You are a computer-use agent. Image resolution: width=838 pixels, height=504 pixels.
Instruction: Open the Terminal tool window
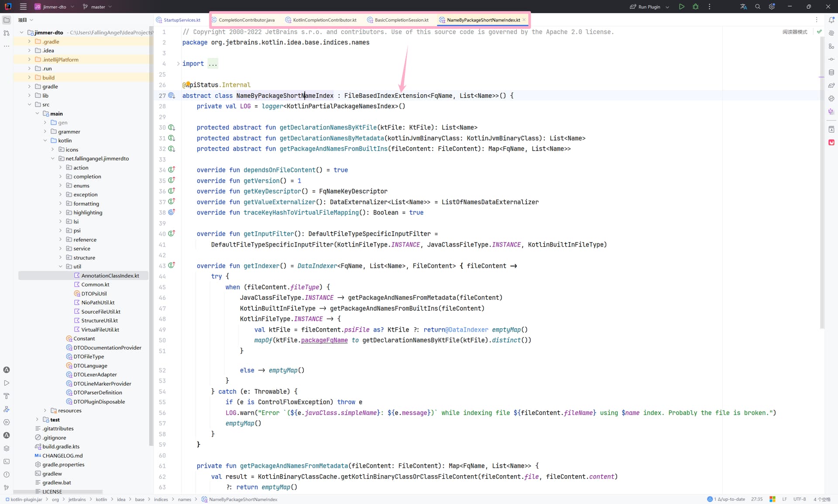[7, 461]
